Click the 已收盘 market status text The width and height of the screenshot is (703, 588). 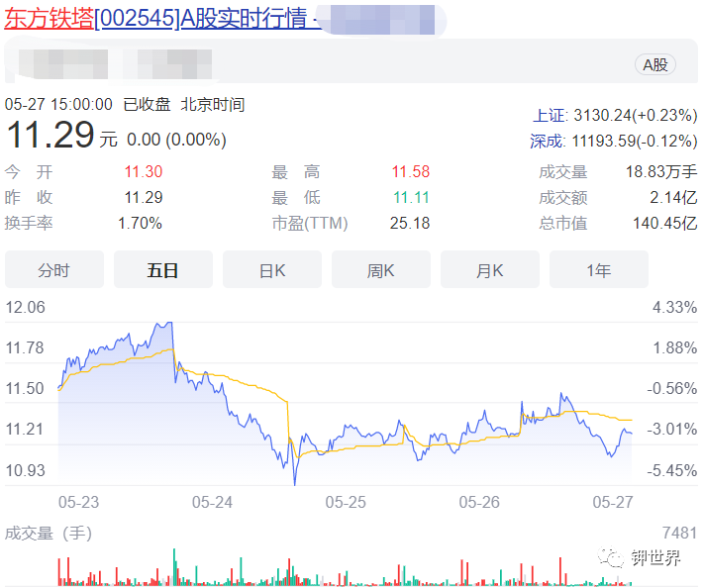(148, 104)
